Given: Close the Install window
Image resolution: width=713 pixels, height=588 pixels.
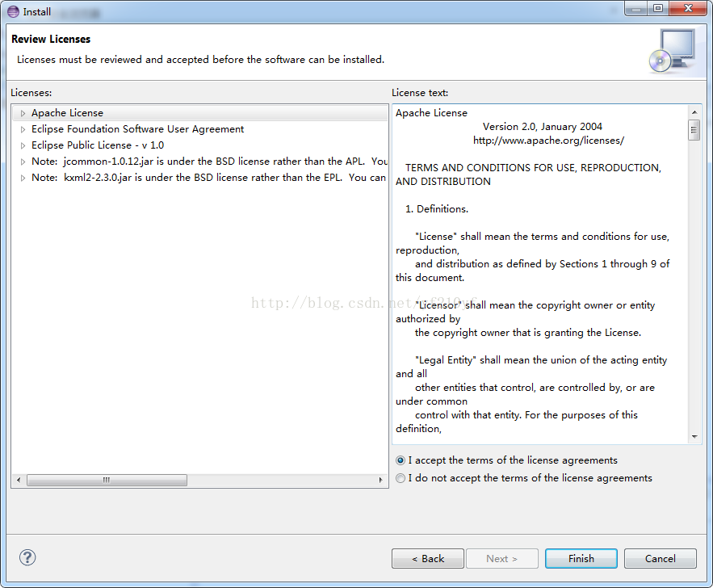Looking at the screenshot, I should click(688, 8).
